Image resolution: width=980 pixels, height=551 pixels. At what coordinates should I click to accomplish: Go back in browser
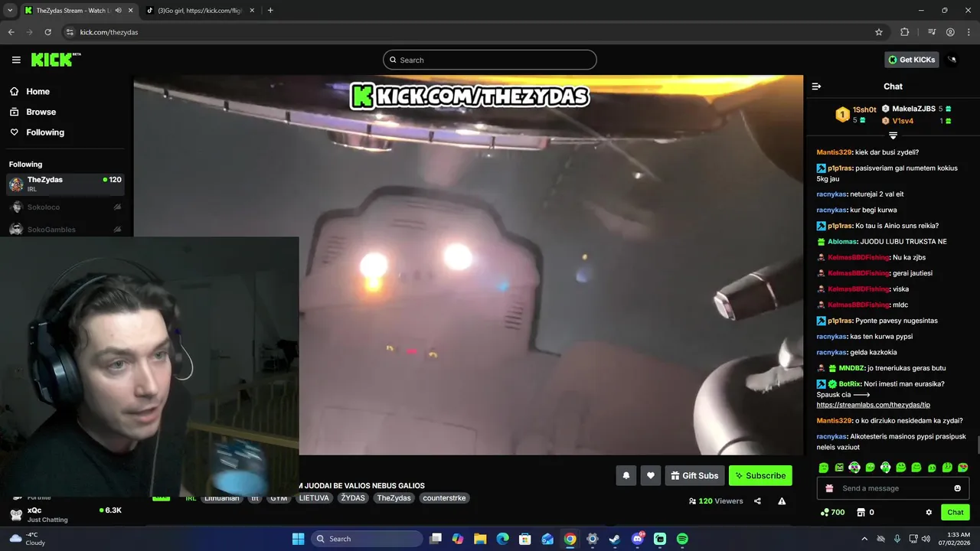point(11,32)
